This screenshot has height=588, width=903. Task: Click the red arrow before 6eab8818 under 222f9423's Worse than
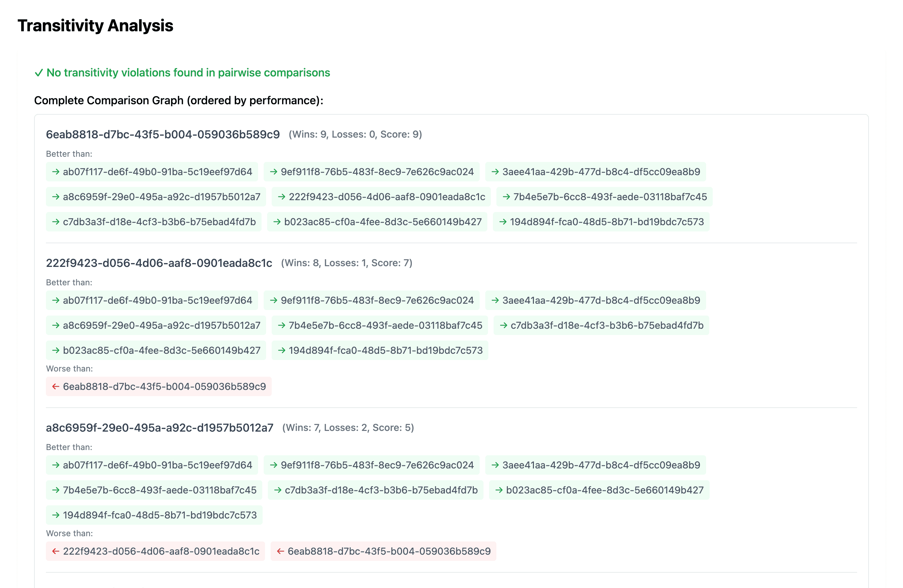pyautogui.click(x=56, y=386)
